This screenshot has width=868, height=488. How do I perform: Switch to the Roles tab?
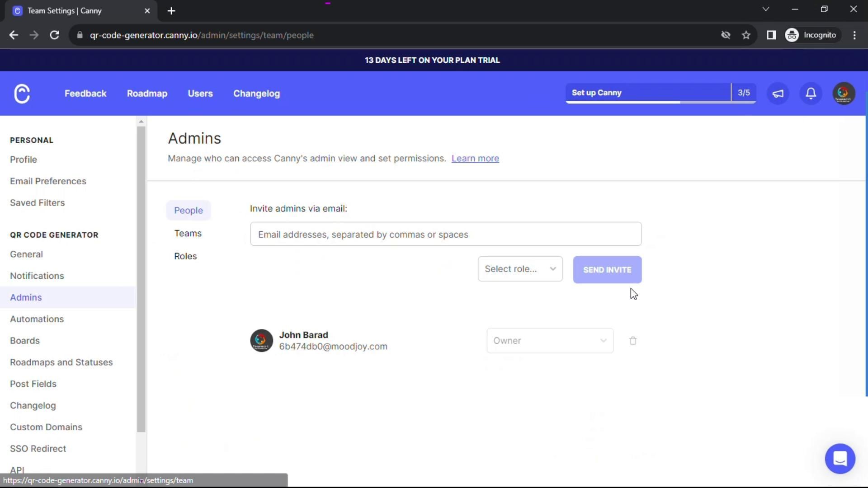point(185,256)
